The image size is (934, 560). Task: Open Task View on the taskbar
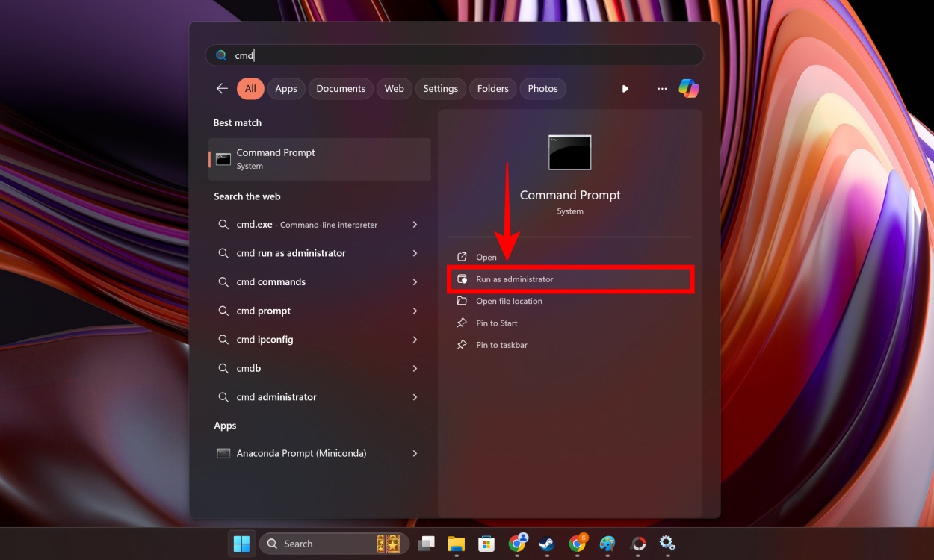point(427,544)
